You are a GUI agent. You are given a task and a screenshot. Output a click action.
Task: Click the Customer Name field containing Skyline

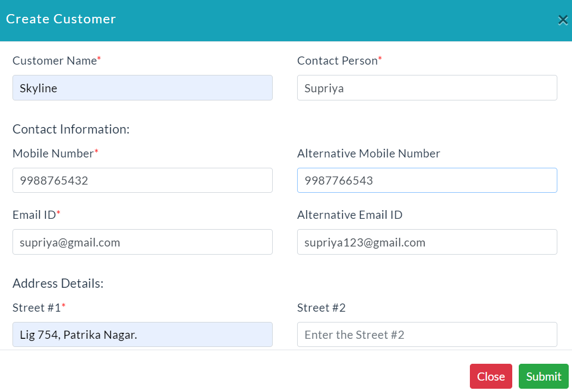142,88
